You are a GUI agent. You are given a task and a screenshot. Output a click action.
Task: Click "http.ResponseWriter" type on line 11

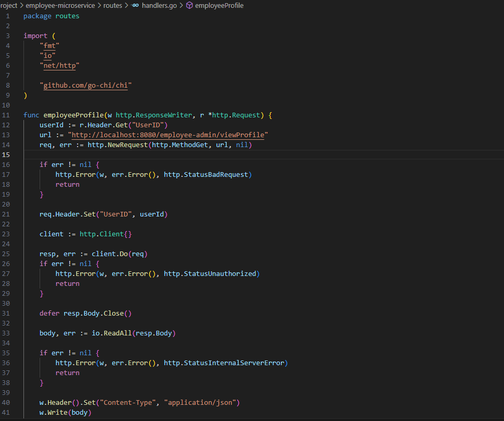[154, 115]
